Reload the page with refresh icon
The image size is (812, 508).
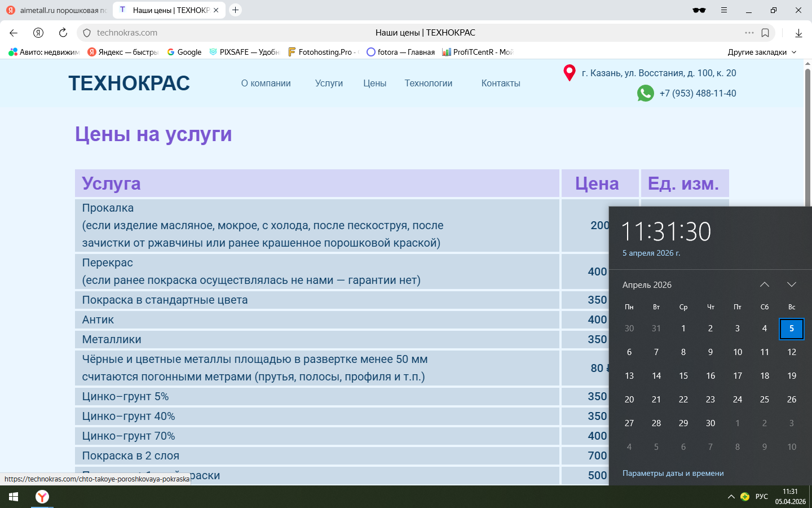[63, 33]
